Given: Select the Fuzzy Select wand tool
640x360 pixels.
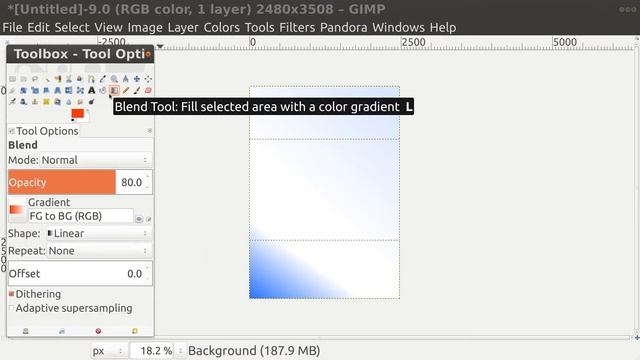Looking at the screenshot, I should (47, 79).
